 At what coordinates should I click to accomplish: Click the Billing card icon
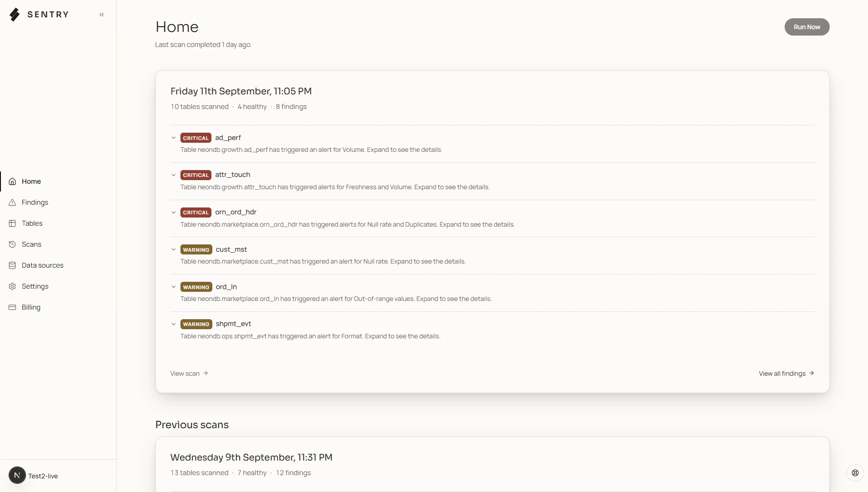pos(12,307)
